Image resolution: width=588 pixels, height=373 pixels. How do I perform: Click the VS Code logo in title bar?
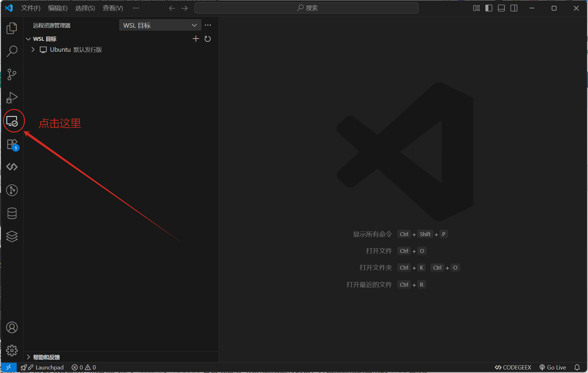tap(9, 8)
